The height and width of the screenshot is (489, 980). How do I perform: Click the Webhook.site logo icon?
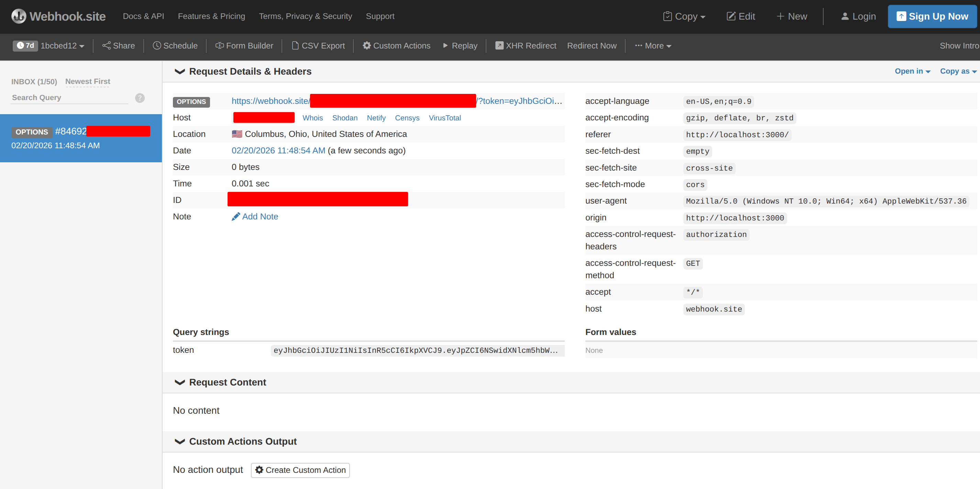click(x=19, y=17)
